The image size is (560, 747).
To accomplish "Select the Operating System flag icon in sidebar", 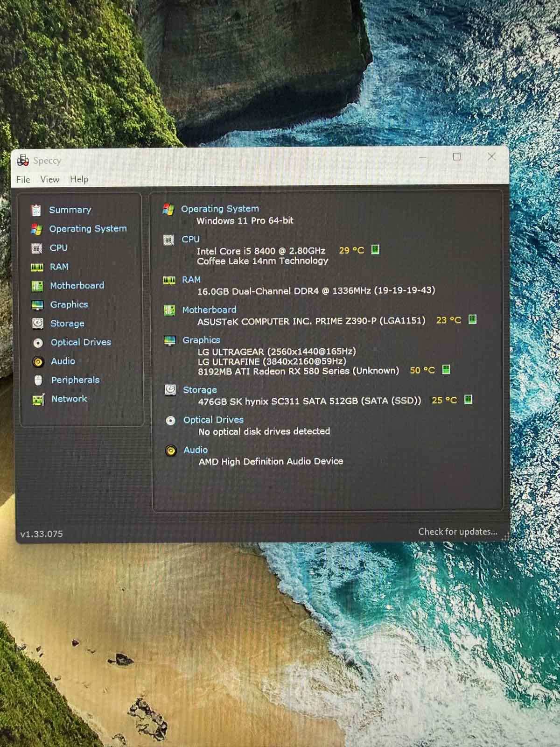I will pos(36,229).
